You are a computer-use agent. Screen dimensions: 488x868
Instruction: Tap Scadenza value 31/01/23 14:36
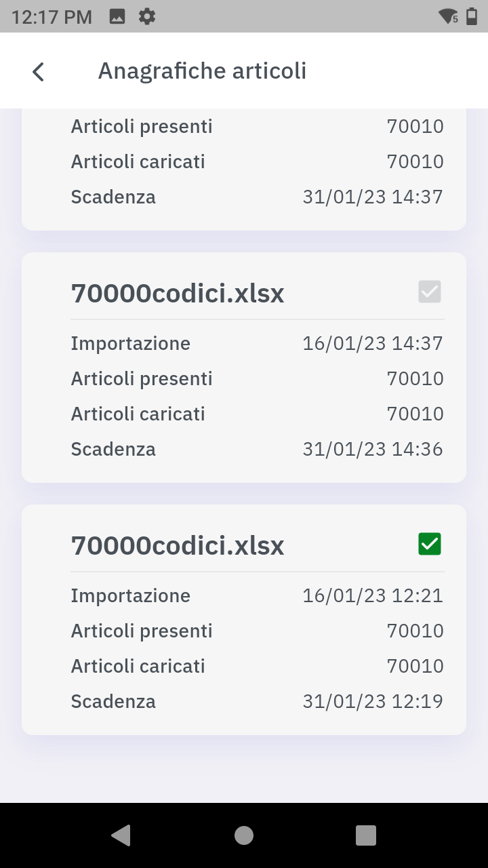click(372, 449)
